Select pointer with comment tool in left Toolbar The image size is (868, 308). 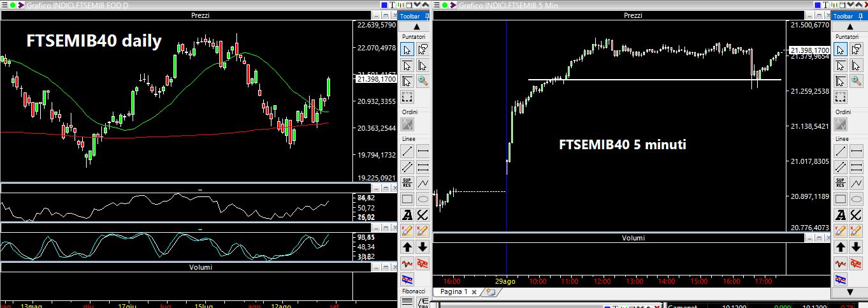pos(422,49)
